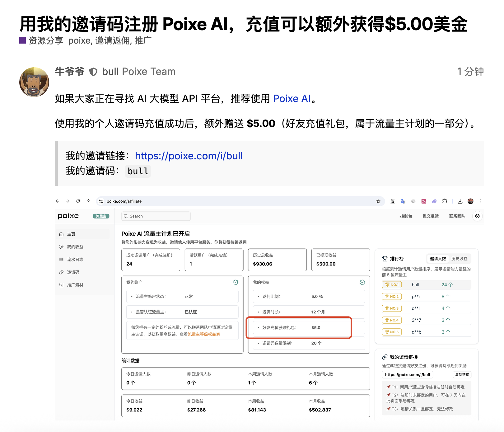This screenshot has height=432, width=504.
Task: Click the Search field on Poixe page
Action: click(x=156, y=216)
